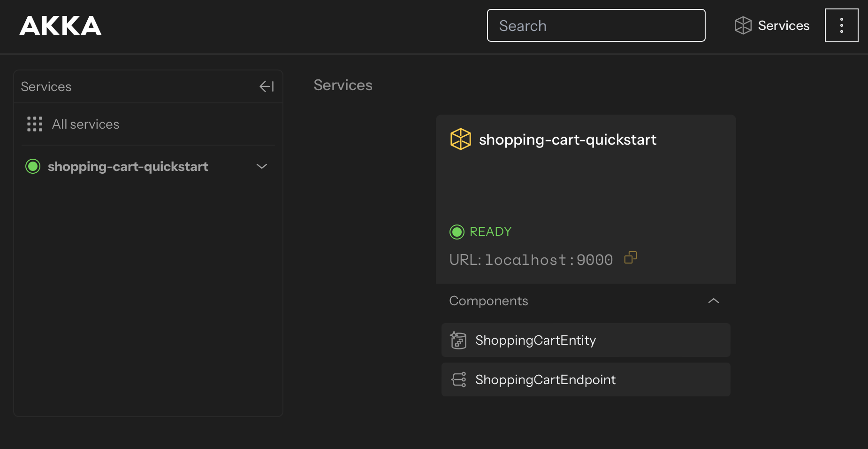Open the ShoppingCartEndpoint component
Image resolution: width=868 pixels, height=449 pixels.
click(x=545, y=379)
